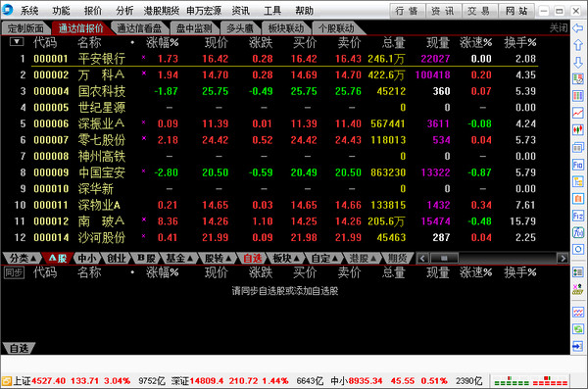Screen dimensions: 588x389
Task: Open the 申万宏源 menu
Action: [x=204, y=11]
